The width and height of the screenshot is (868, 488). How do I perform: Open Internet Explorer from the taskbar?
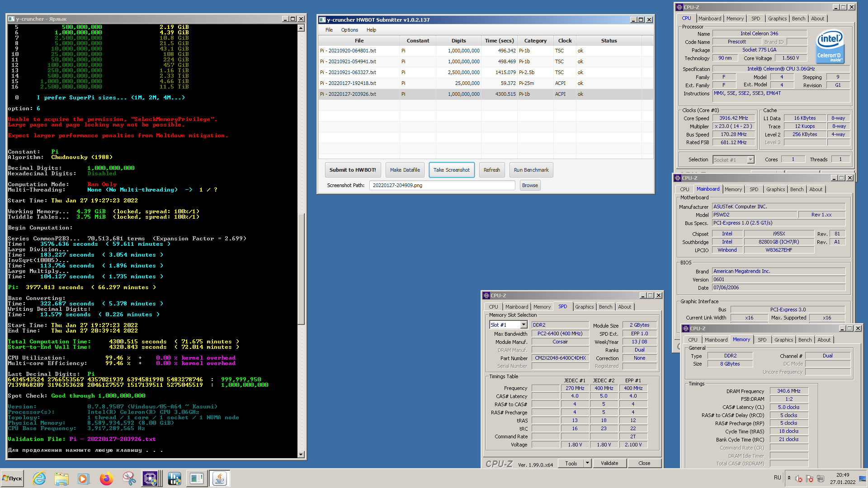click(x=39, y=479)
